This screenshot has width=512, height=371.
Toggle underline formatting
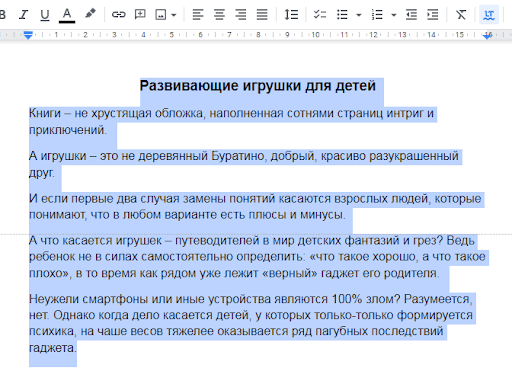pos(45,15)
